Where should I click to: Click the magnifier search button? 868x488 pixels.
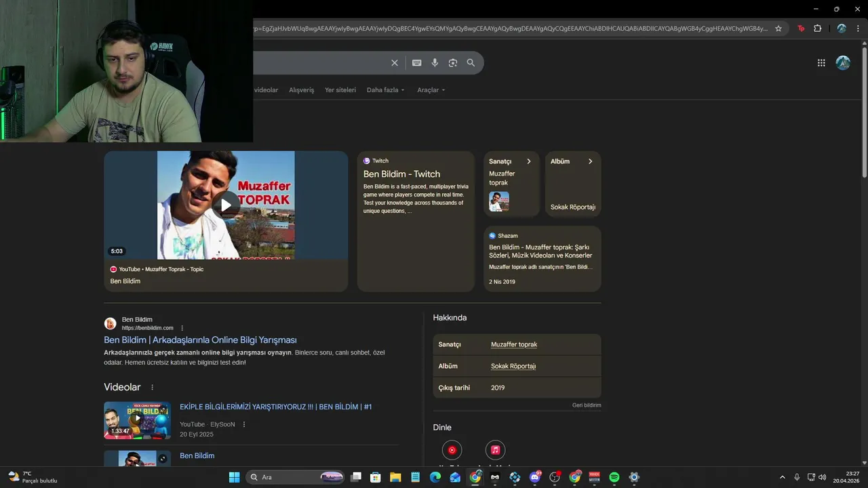(x=471, y=62)
